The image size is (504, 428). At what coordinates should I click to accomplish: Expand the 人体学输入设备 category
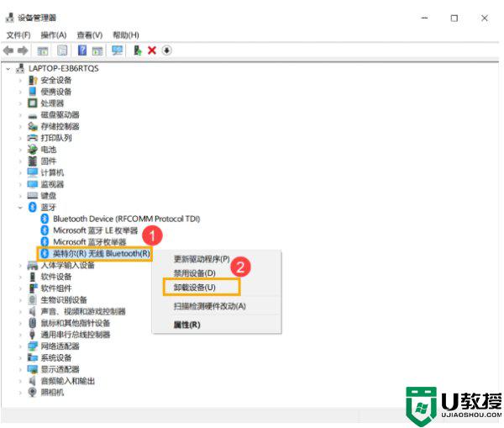click(20, 265)
